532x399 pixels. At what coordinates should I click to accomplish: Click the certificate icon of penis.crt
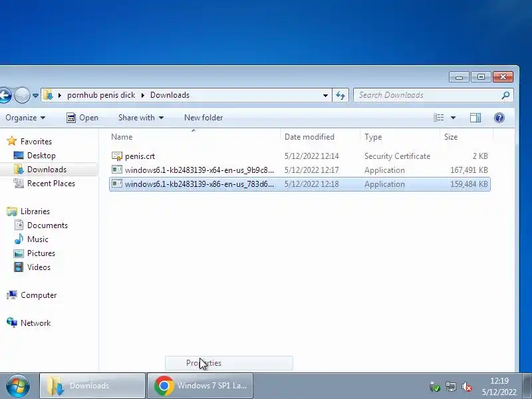click(117, 156)
